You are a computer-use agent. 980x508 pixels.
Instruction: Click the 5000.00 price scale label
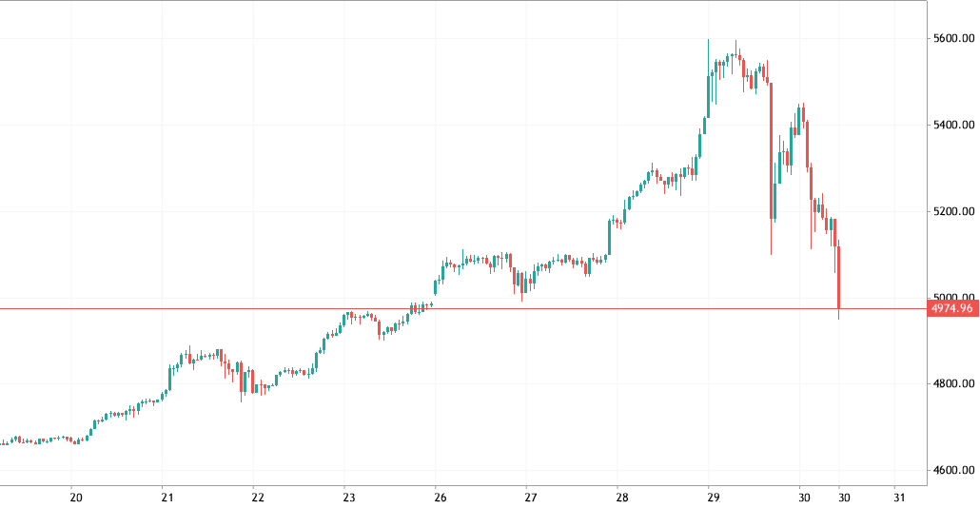point(954,298)
